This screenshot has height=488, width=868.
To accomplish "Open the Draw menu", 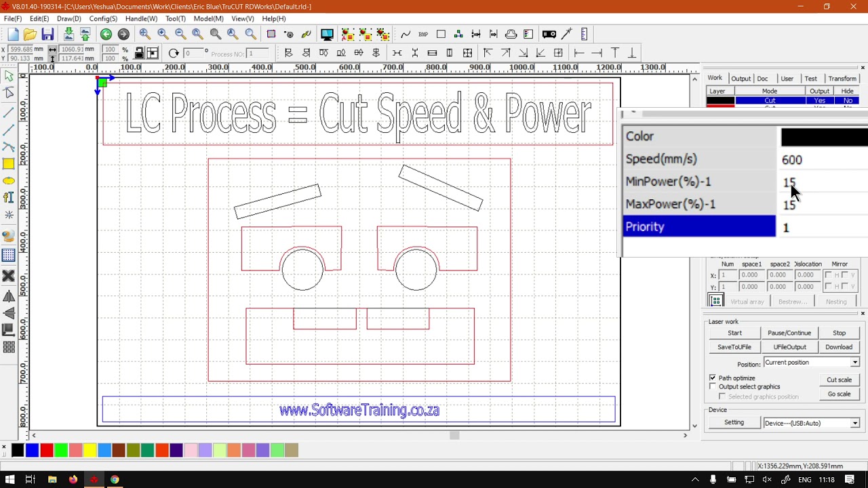I will coord(69,19).
